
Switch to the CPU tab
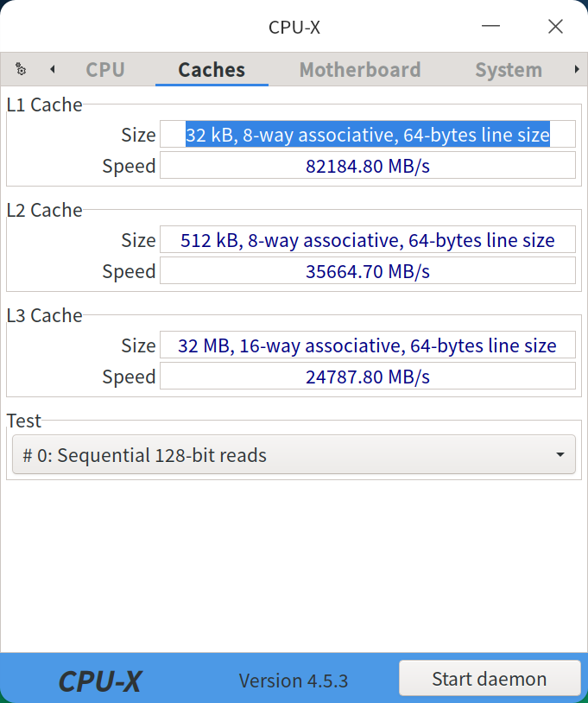tap(105, 70)
